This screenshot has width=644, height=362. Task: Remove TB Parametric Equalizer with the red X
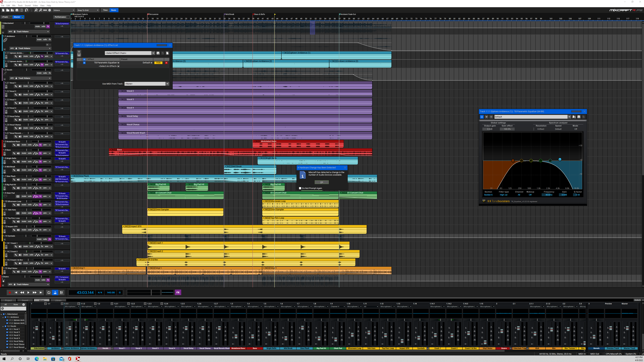click(x=166, y=63)
